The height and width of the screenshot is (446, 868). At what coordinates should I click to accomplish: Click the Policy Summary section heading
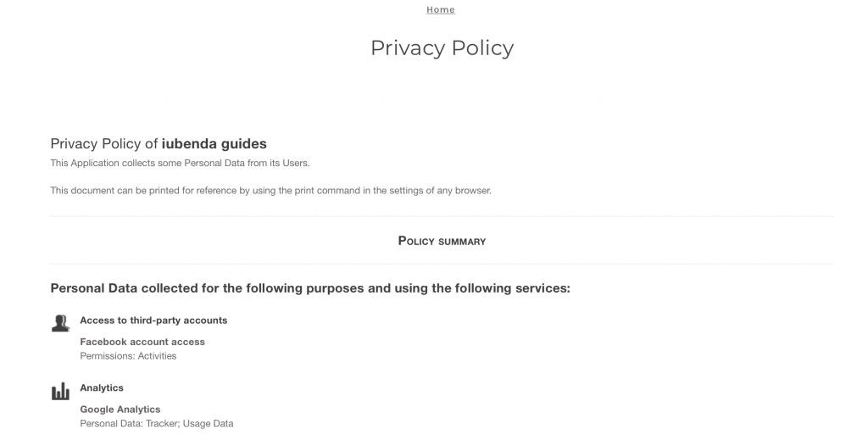(442, 241)
